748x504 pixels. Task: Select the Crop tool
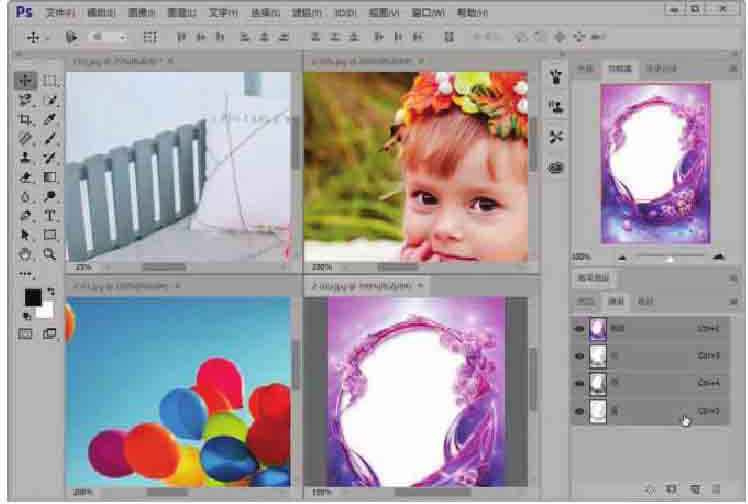click(27, 120)
